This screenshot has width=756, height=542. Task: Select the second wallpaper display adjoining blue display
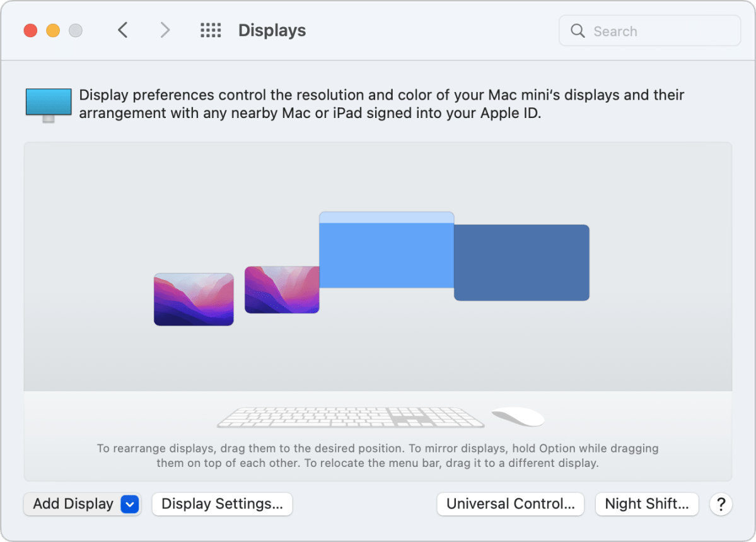282,290
